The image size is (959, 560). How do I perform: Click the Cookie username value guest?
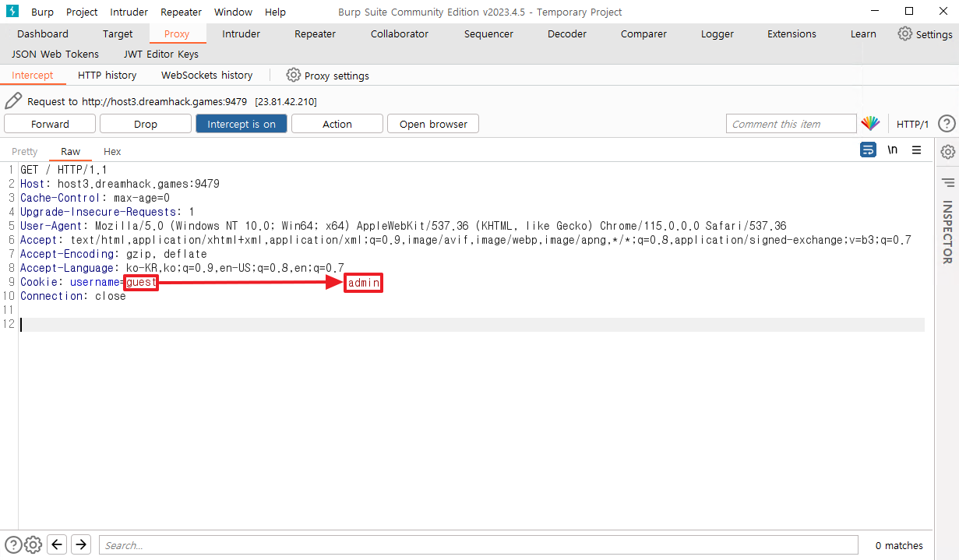tap(141, 282)
